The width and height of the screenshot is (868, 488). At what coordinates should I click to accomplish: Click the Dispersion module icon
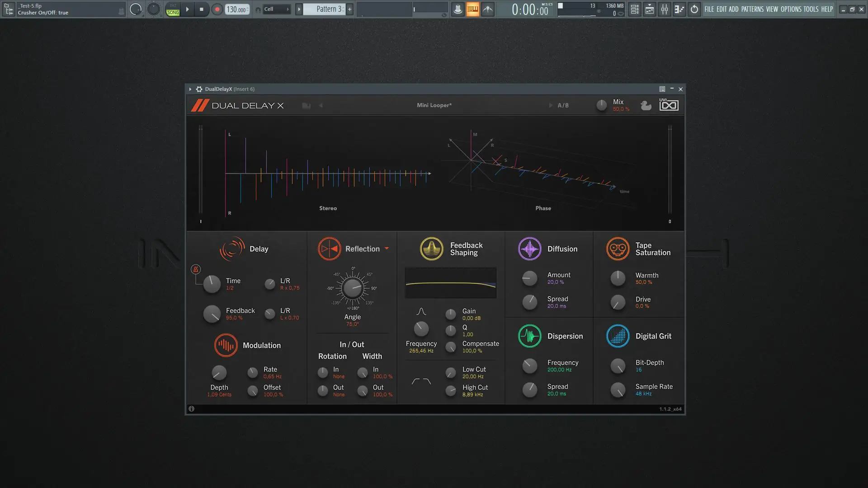[529, 336]
